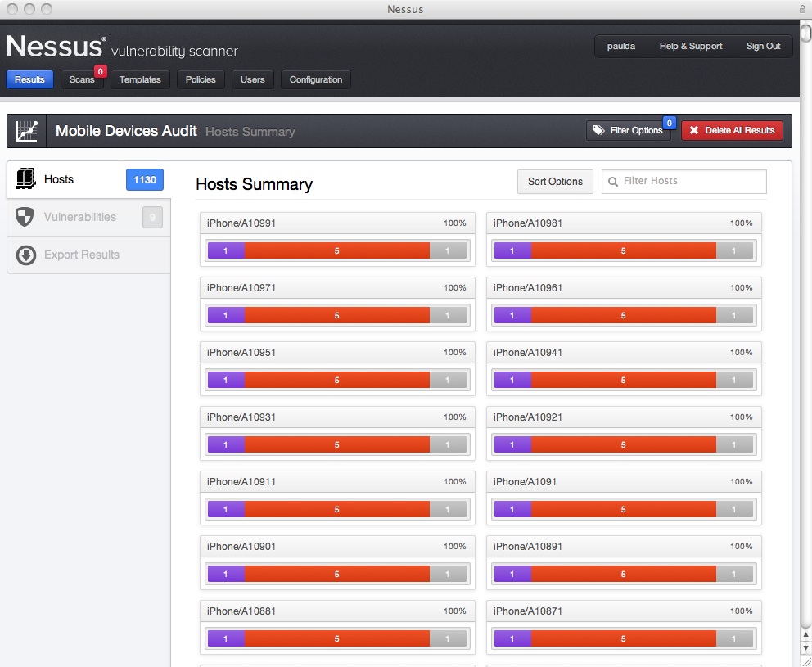Click inside the Filter Hosts search field
Screen dimensions: 812x667
[688, 181]
